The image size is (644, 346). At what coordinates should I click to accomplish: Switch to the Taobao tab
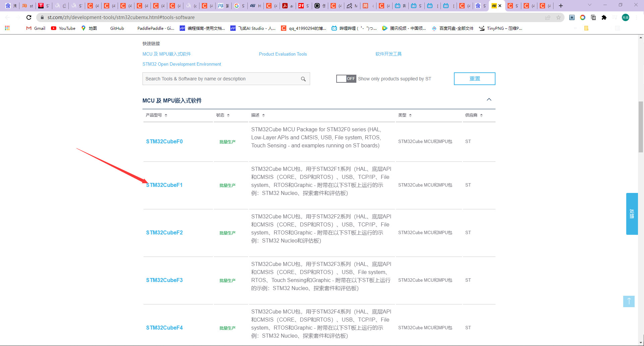tap(27, 6)
